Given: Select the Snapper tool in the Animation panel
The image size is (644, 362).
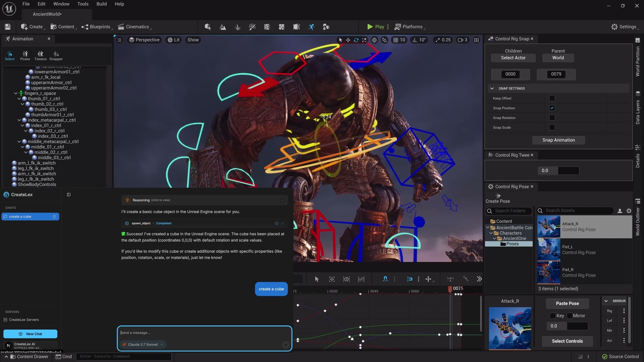Looking at the screenshot, I should coord(56,55).
